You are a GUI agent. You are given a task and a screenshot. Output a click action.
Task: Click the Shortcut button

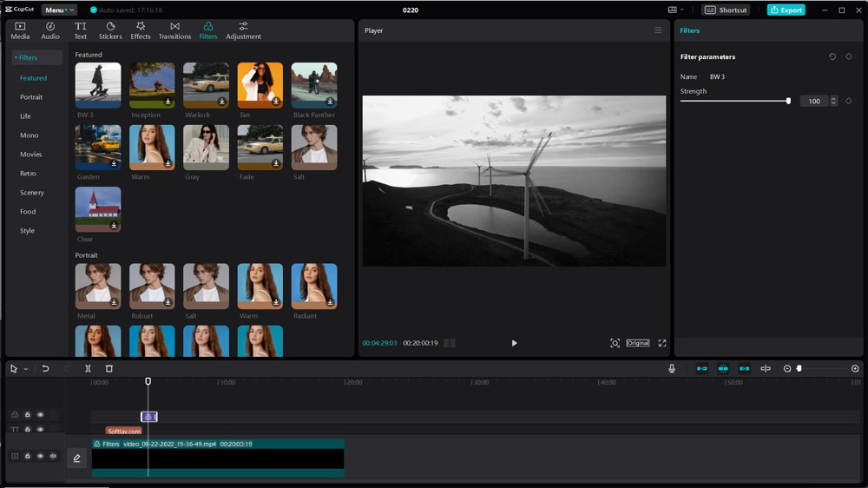(726, 10)
